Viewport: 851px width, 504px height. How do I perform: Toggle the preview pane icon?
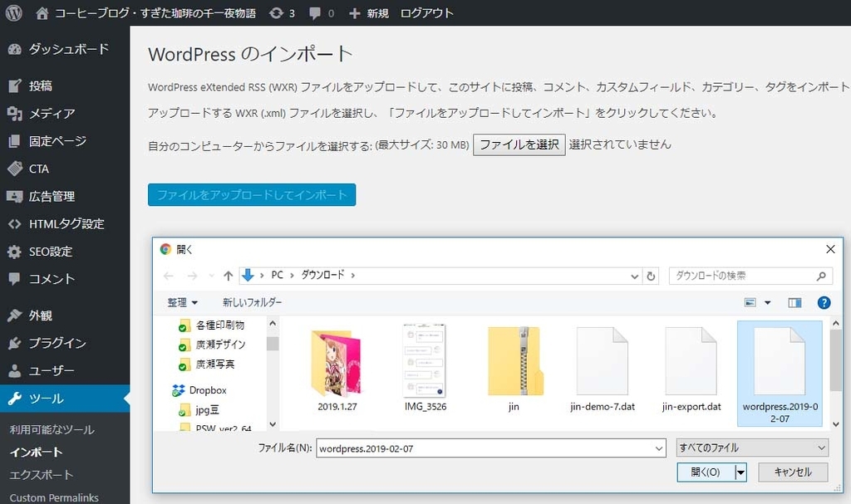795,303
